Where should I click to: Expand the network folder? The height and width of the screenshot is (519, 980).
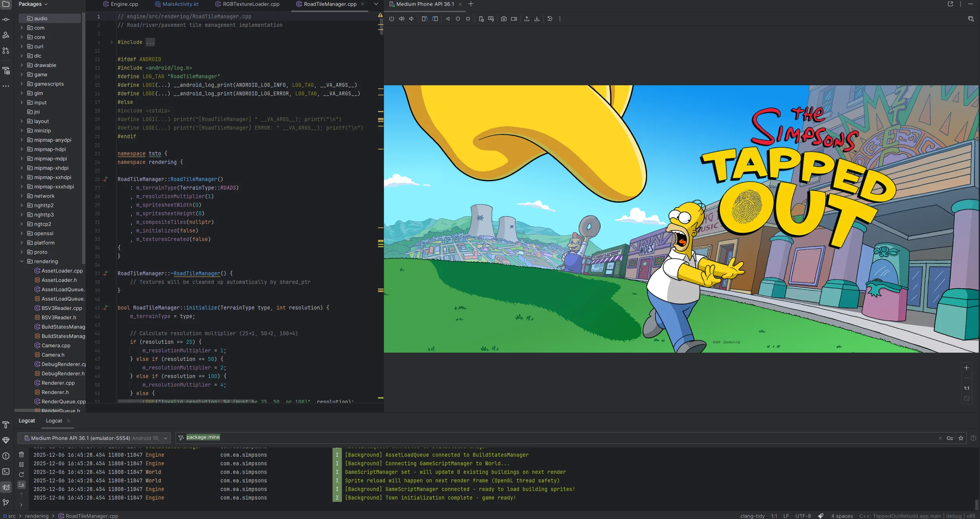tap(22, 196)
